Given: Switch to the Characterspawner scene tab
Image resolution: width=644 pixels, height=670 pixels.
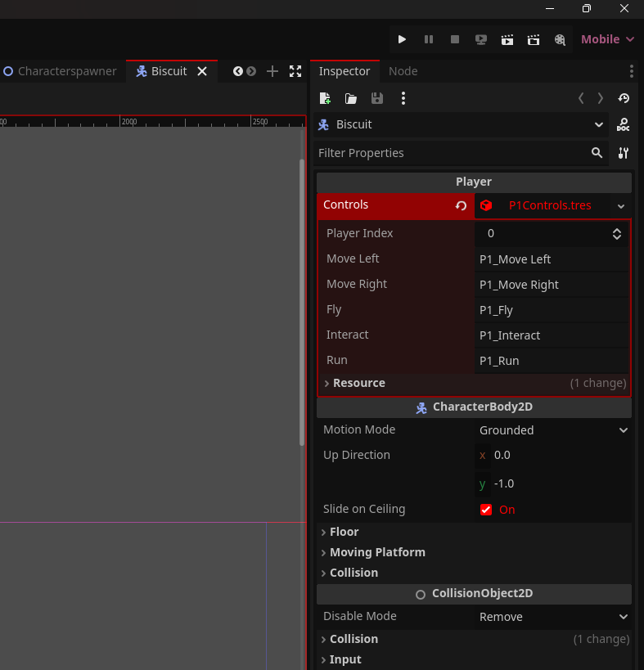Looking at the screenshot, I should (x=61, y=71).
